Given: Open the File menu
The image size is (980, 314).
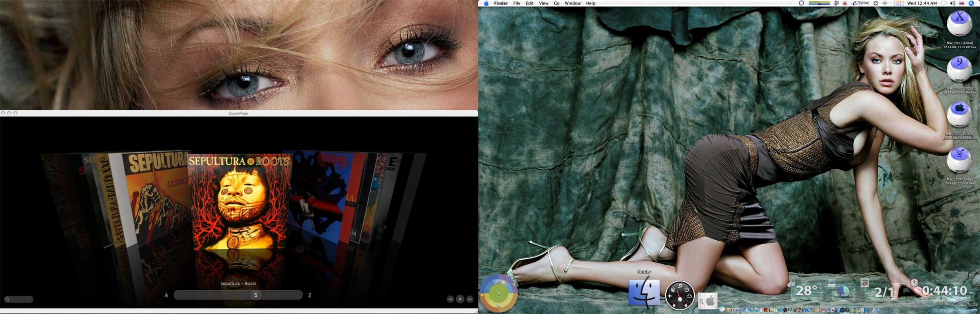Looking at the screenshot, I should click(517, 4).
